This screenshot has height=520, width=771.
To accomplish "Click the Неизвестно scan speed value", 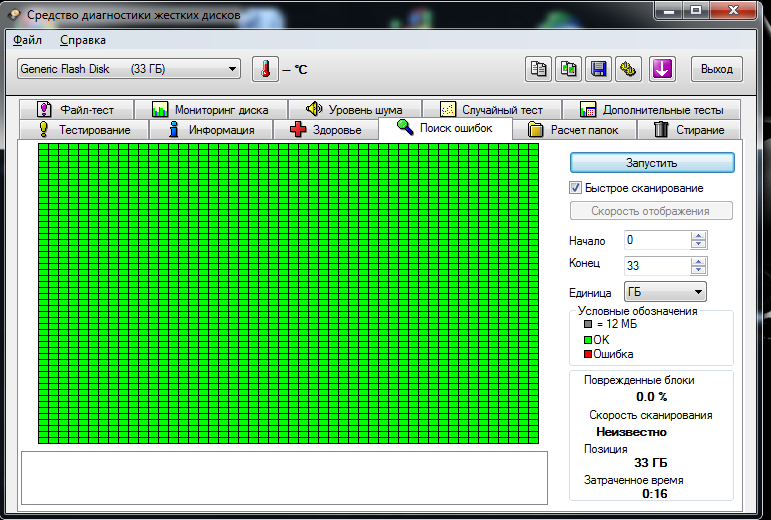I will click(x=632, y=432).
